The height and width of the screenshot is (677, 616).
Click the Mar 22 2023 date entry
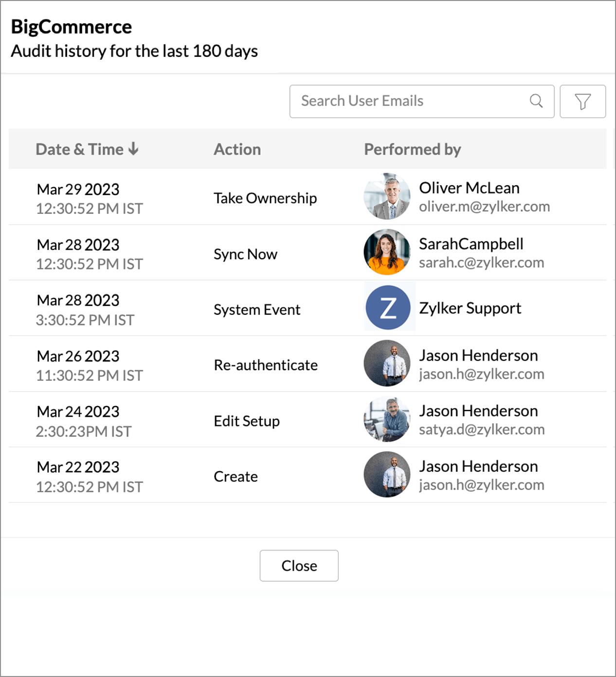coord(78,467)
